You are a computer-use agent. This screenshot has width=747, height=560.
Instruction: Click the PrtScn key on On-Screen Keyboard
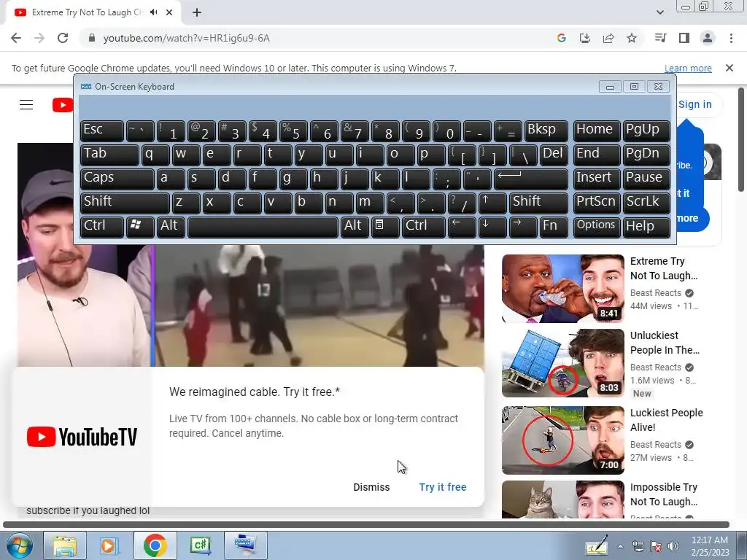click(597, 203)
